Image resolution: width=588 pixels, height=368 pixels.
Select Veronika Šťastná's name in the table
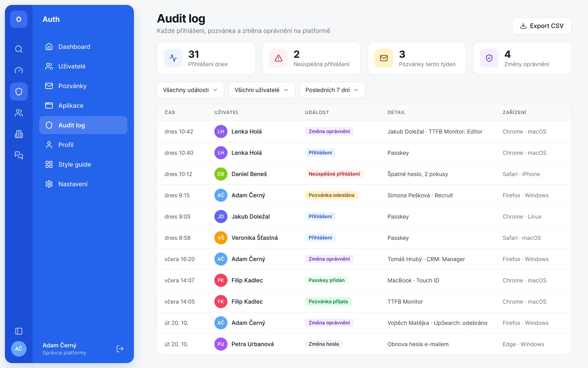pos(254,238)
